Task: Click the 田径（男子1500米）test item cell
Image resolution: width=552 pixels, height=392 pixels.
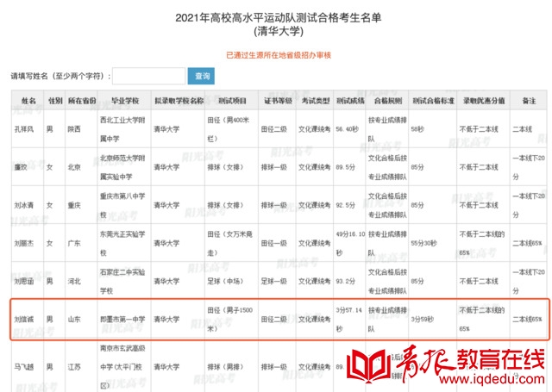Action: (x=229, y=320)
